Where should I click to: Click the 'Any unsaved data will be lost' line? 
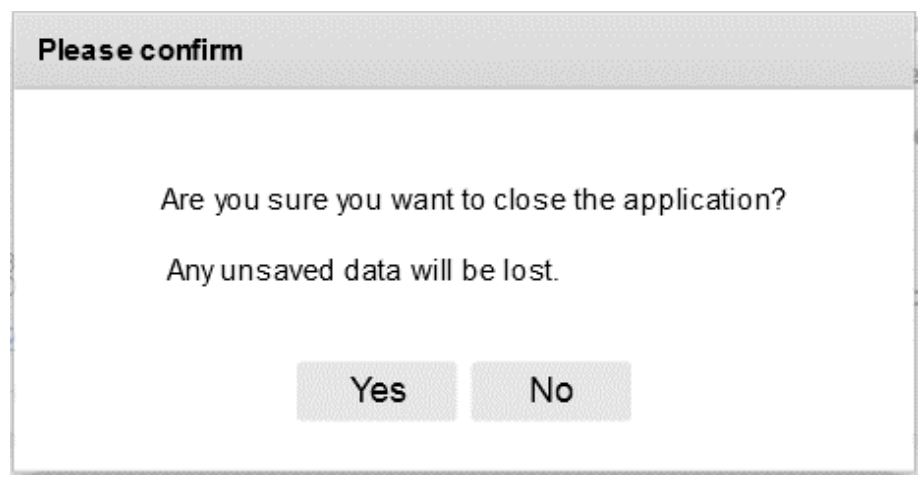click(362, 271)
